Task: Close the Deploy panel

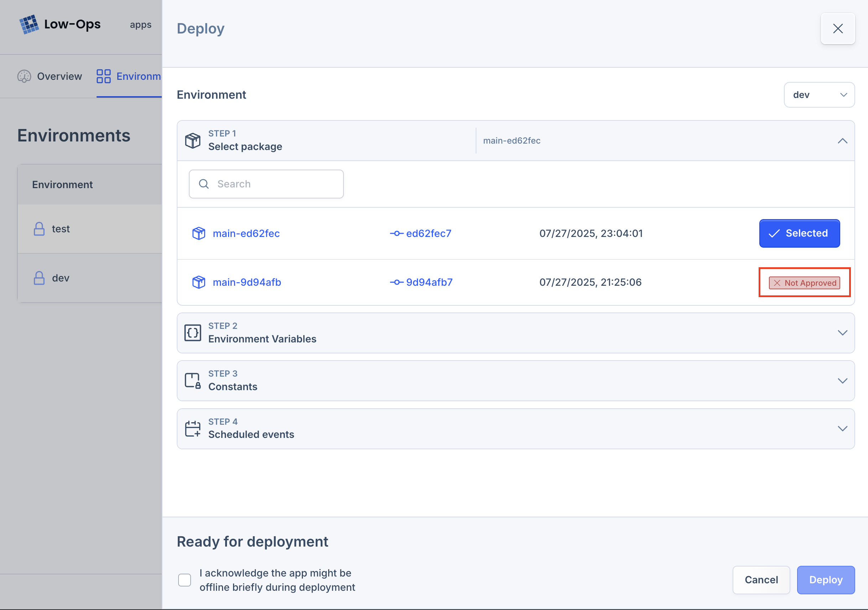Action: [x=838, y=29]
